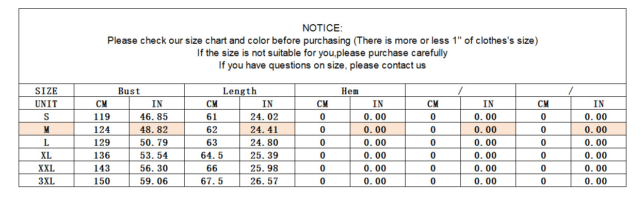Select the 3XL size row label
The image size is (644, 207).
click(x=46, y=181)
